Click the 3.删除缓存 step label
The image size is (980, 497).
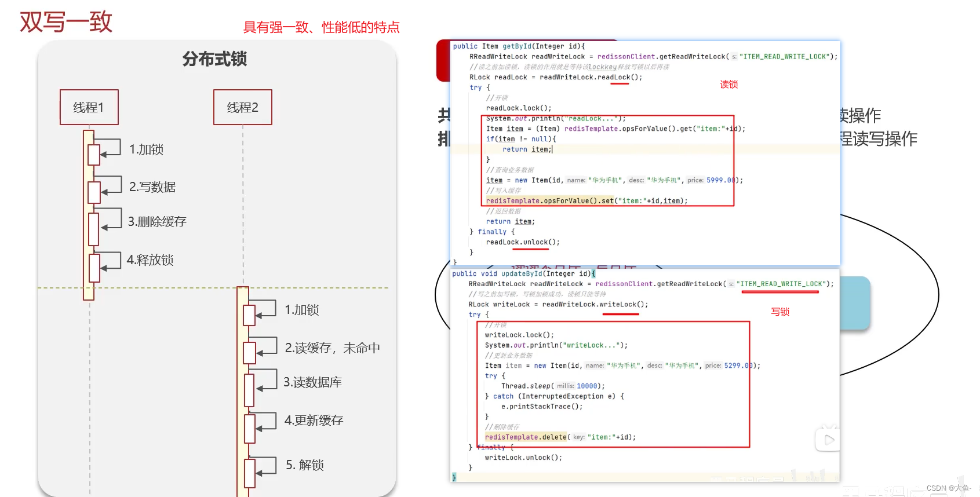point(157,222)
